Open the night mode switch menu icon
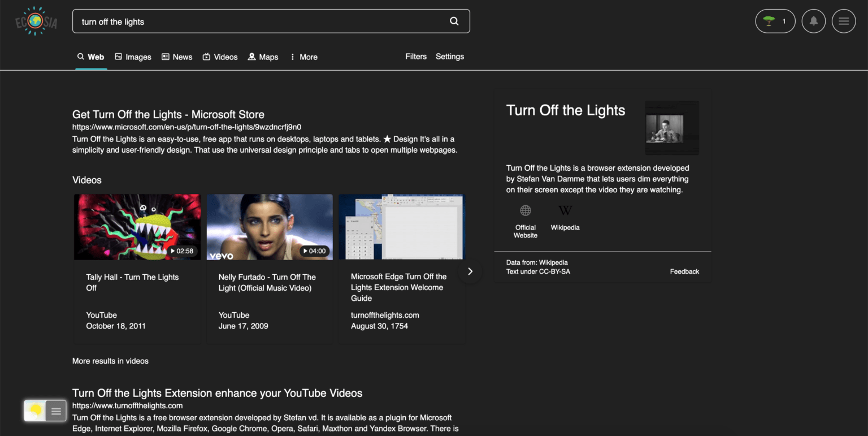 tap(56, 411)
